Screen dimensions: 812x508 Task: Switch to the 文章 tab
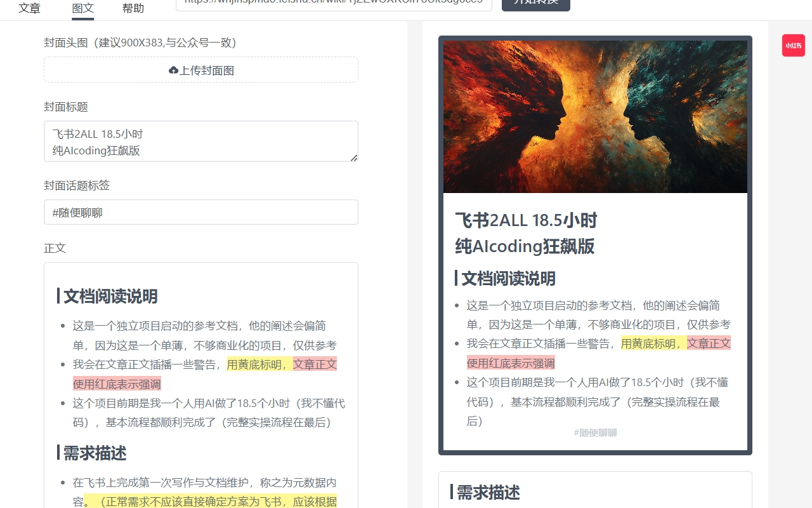tap(30, 8)
